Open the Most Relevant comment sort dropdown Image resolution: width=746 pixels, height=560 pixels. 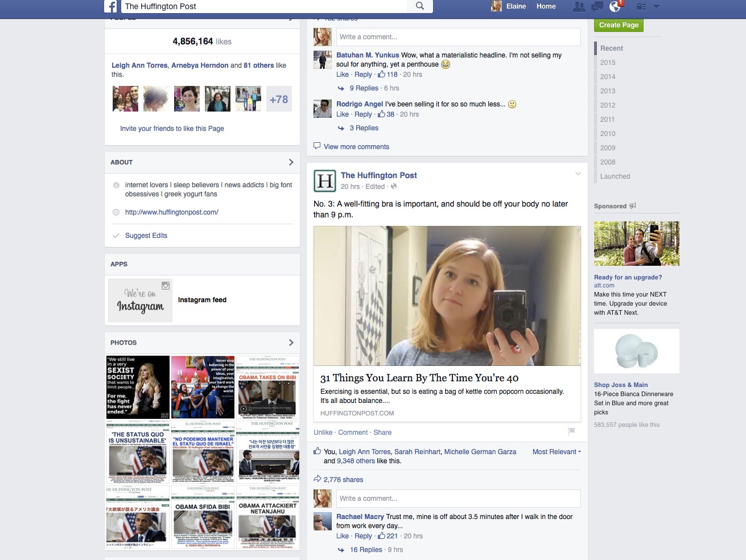click(557, 452)
